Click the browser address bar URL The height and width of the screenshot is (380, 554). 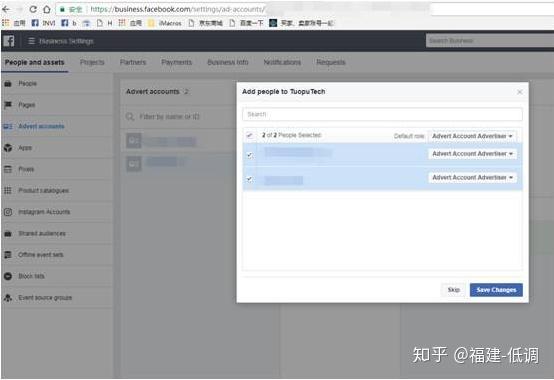click(177, 10)
